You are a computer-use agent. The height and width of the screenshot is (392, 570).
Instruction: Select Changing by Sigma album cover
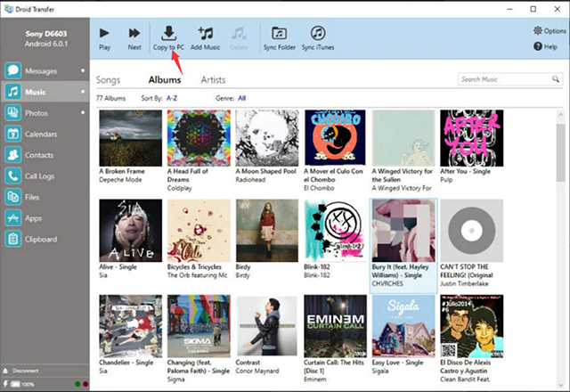tap(199, 326)
